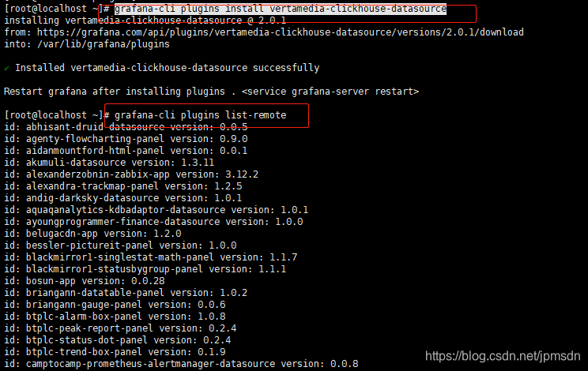Click the camptocamp-prometheus-alertmanager-datasource line
Image resolution: width=588 pixels, height=371 pixels.
point(181,364)
